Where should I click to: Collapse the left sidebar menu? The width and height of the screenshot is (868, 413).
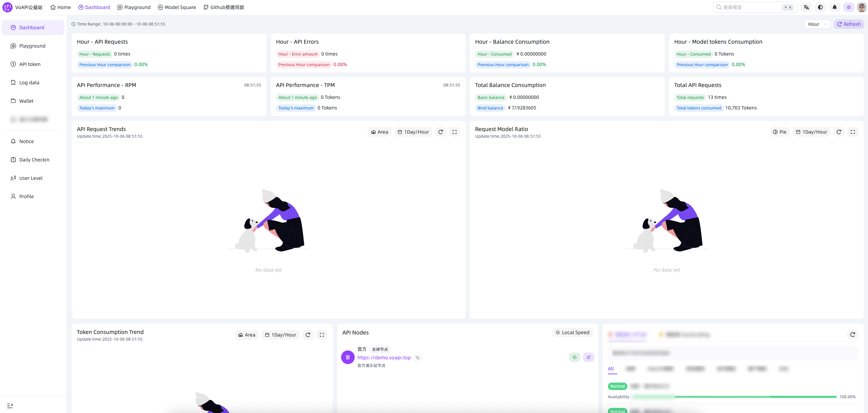click(10, 406)
